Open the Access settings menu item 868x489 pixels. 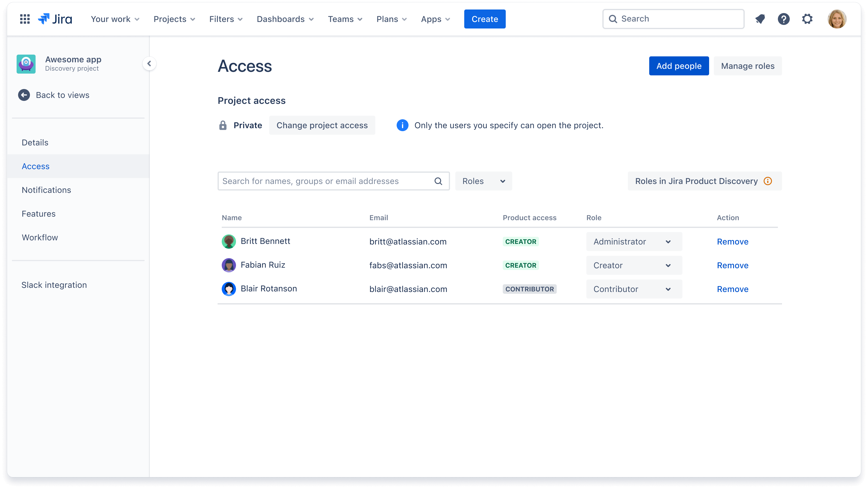(x=35, y=166)
